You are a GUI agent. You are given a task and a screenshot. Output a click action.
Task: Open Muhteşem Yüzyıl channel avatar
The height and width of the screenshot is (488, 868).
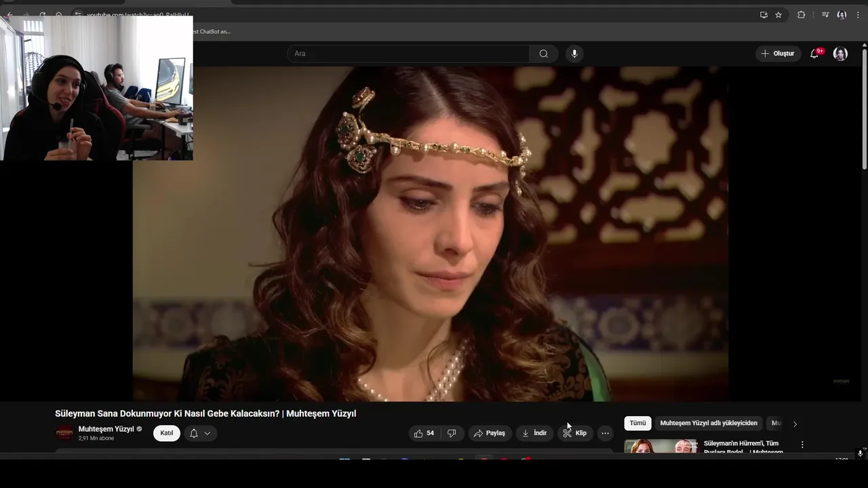coord(64,433)
